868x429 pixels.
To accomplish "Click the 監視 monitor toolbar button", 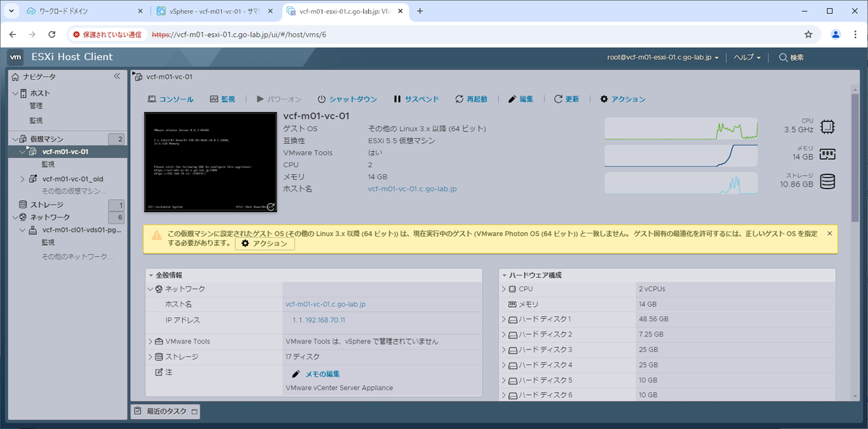I will pos(222,99).
